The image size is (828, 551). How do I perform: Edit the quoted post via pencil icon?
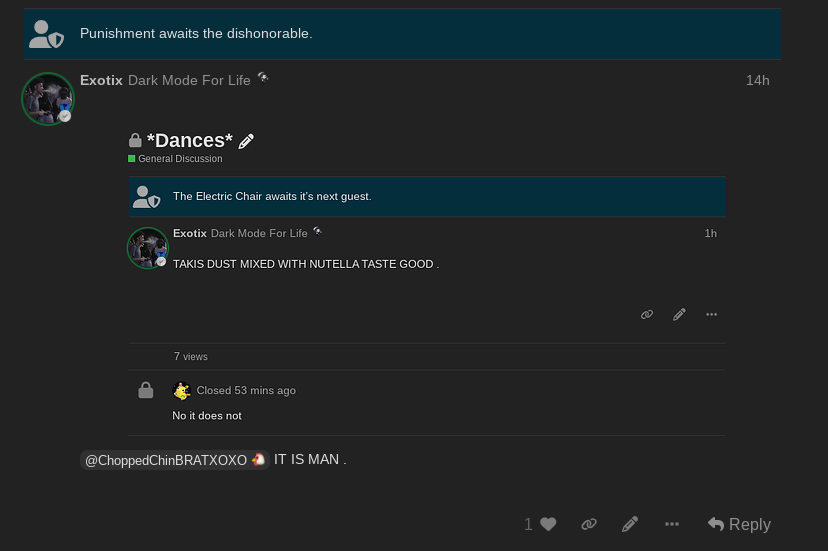click(x=679, y=314)
